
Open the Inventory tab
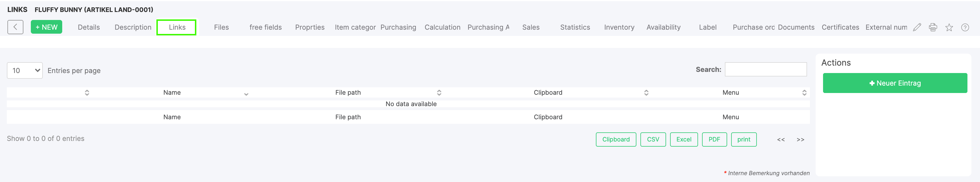tap(619, 27)
